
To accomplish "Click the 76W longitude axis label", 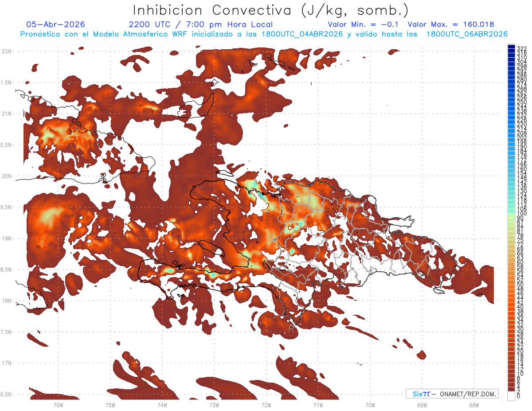I will tap(58, 405).
